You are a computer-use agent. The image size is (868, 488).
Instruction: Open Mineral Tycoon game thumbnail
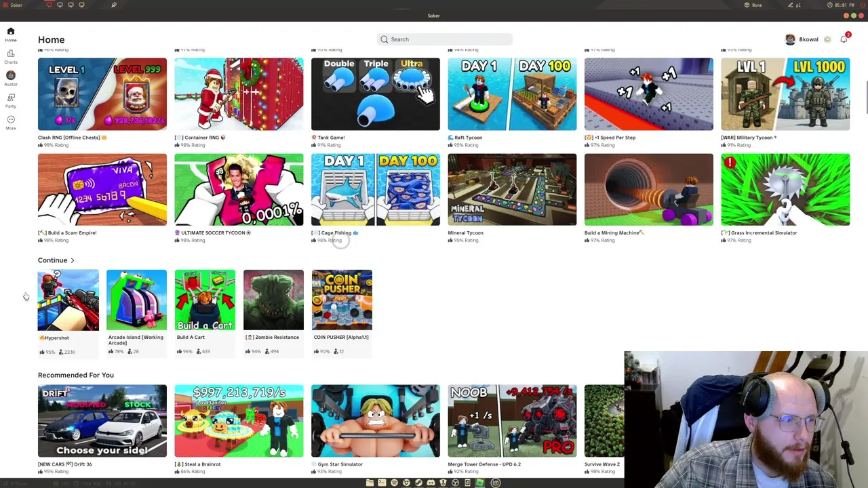(x=512, y=189)
